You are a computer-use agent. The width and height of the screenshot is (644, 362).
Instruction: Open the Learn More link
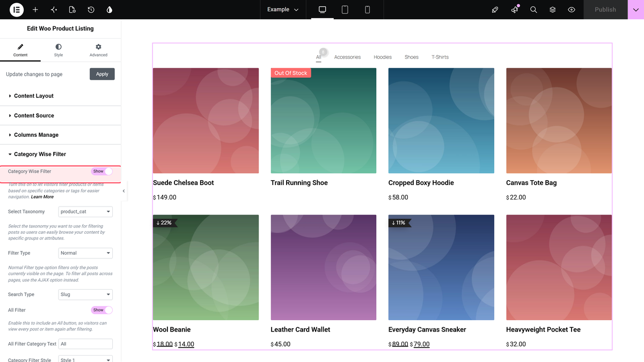42,197
